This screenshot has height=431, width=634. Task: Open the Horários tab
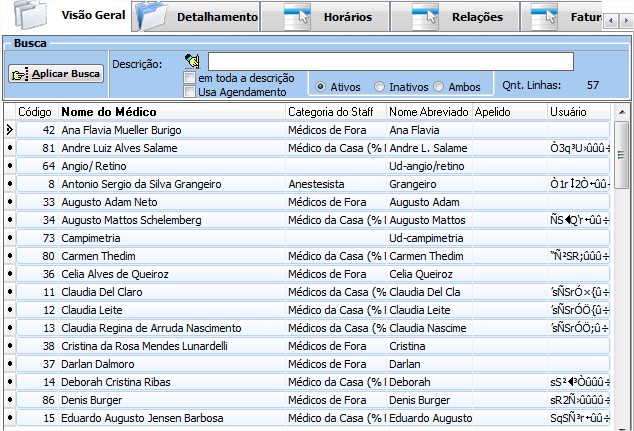pyautogui.click(x=348, y=17)
